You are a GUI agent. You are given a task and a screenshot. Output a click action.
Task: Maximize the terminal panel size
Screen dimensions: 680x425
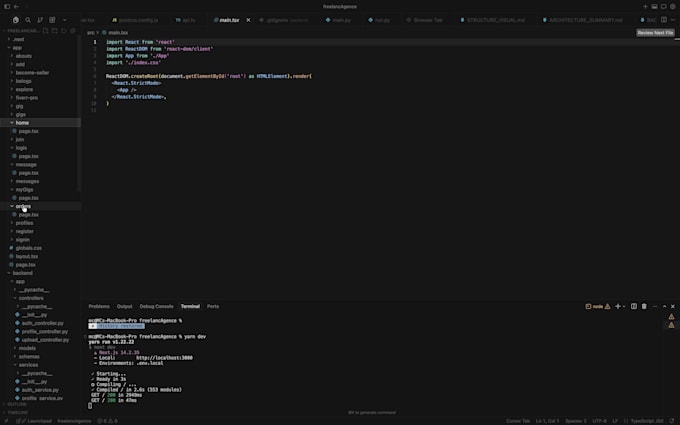click(x=664, y=306)
